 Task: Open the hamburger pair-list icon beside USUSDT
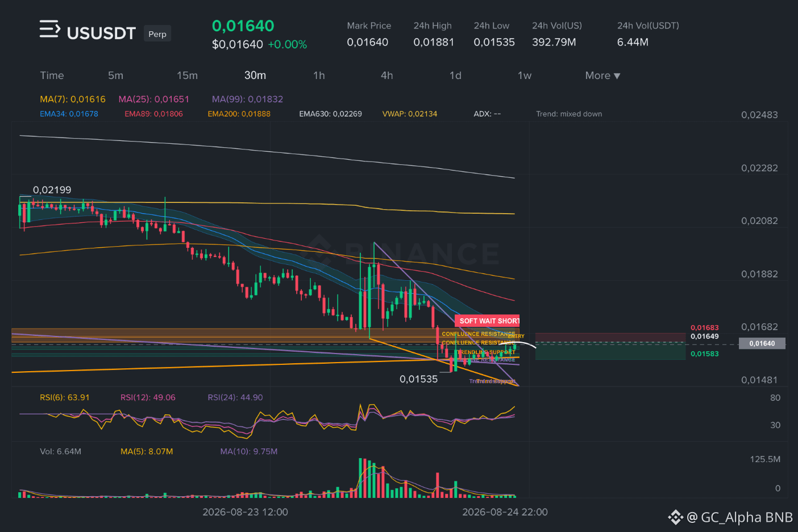point(49,29)
